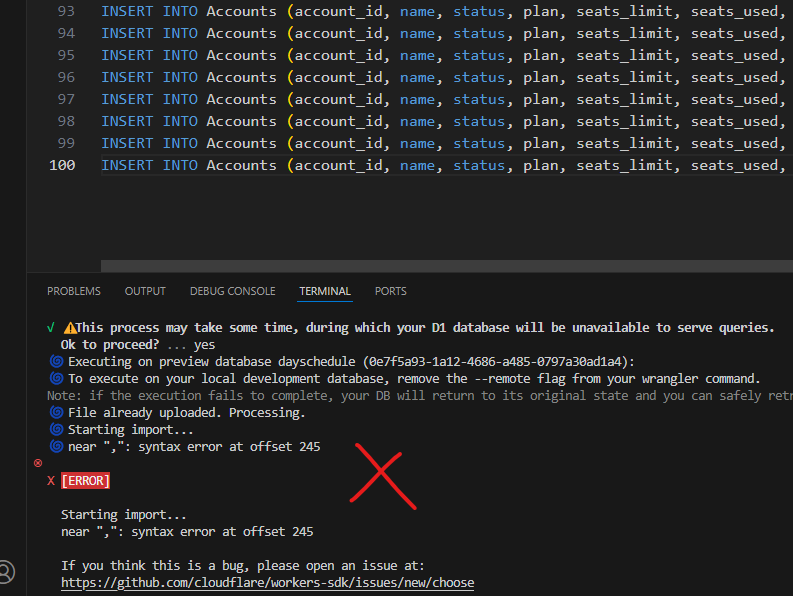Click line number 97 in the gutter
The image size is (793, 596).
tap(66, 100)
